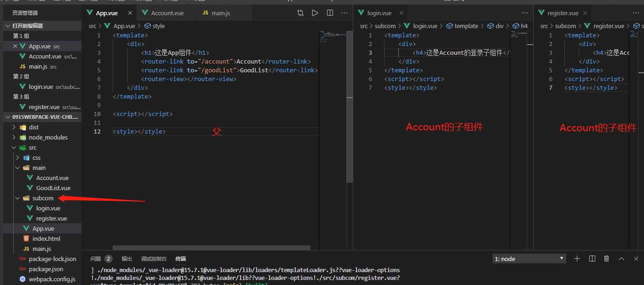The image size is (644, 285).
Task: Click src breadcrumb in login.vue editor
Action: [364, 26]
